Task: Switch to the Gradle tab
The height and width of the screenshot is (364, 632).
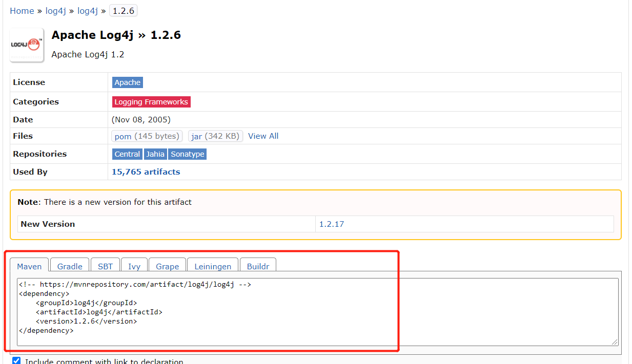Action: coord(70,266)
